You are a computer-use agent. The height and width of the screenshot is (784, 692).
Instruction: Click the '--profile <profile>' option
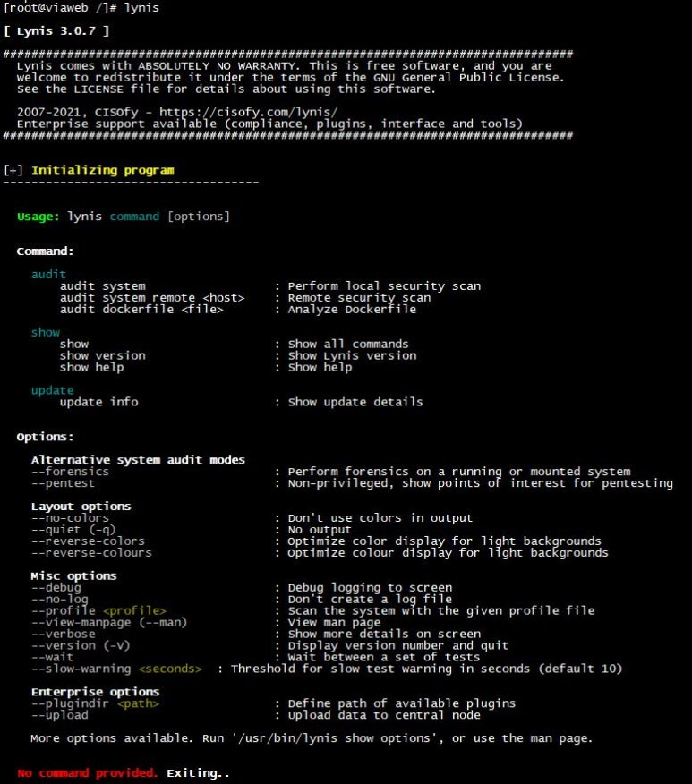point(98,611)
